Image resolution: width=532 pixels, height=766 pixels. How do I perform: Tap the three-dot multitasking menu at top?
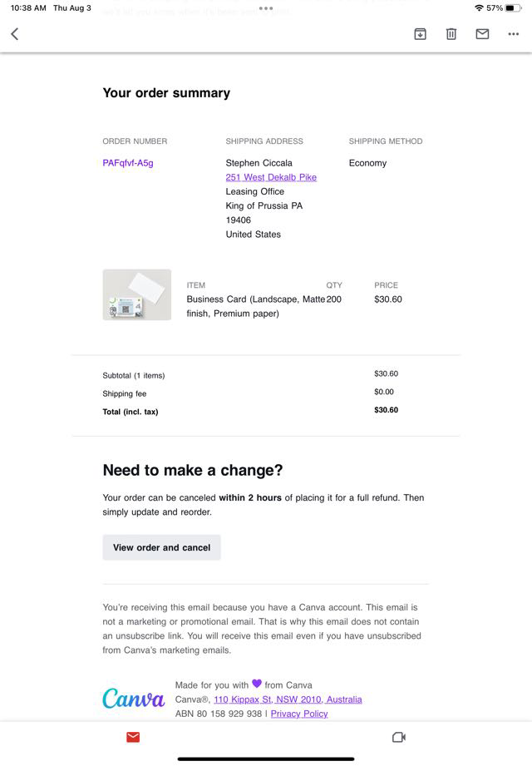266,8
